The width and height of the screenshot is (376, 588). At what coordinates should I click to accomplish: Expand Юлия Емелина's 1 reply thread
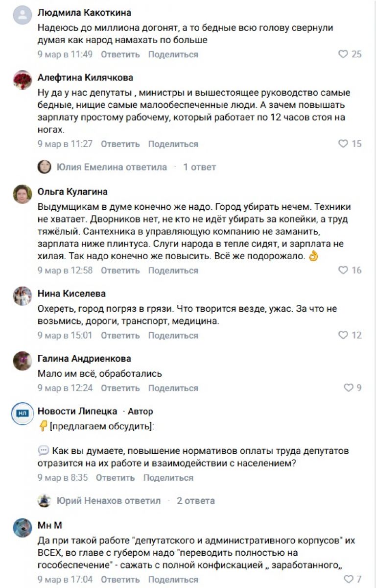[199, 167]
